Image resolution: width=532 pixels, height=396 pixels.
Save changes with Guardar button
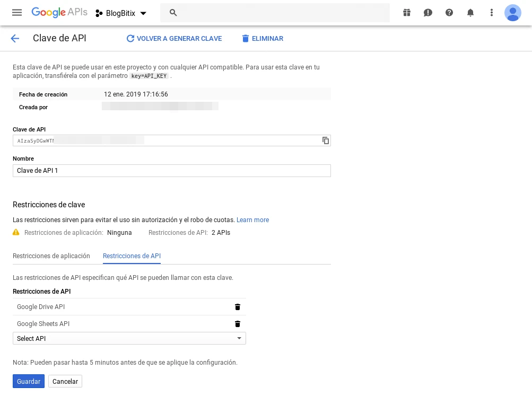pyautogui.click(x=29, y=381)
